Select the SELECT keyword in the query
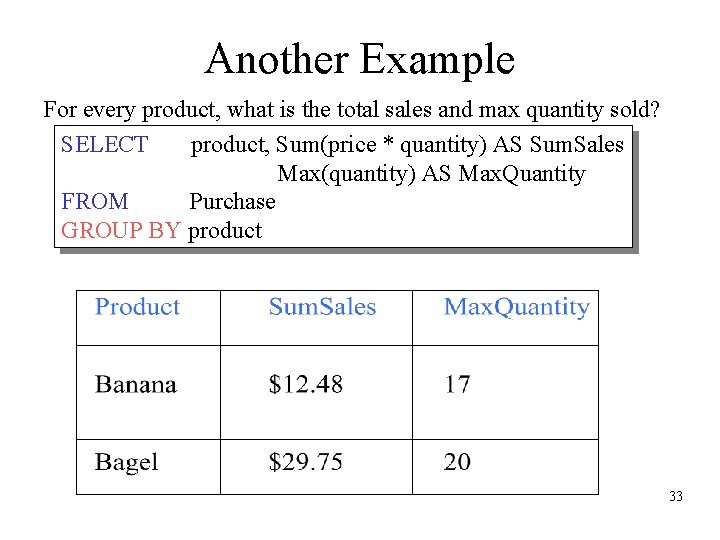This screenshot has width=720, height=540. [x=104, y=145]
